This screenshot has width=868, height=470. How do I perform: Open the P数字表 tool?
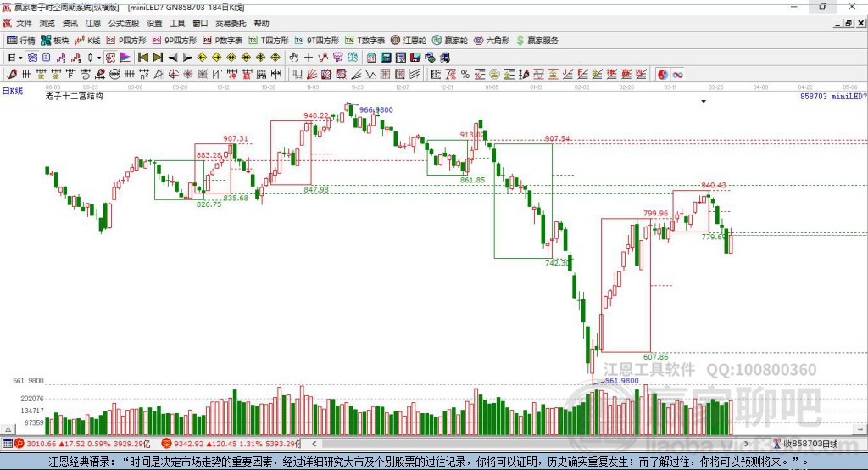[223, 41]
